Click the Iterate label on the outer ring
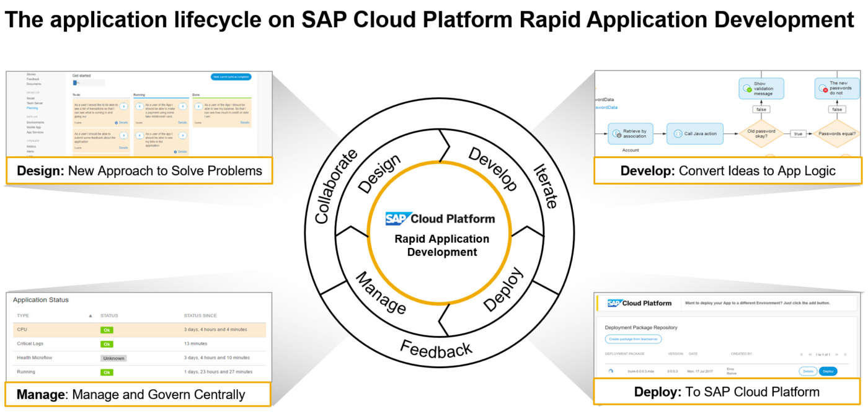This screenshot has width=868, height=414. tap(545, 185)
